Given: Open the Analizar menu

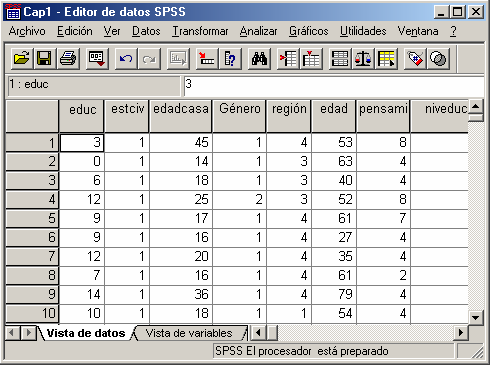Looking at the screenshot, I should coord(258,31).
